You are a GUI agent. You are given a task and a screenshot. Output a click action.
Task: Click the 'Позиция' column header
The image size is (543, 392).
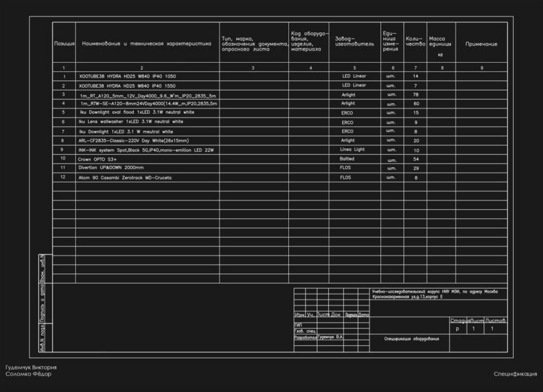(64, 43)
